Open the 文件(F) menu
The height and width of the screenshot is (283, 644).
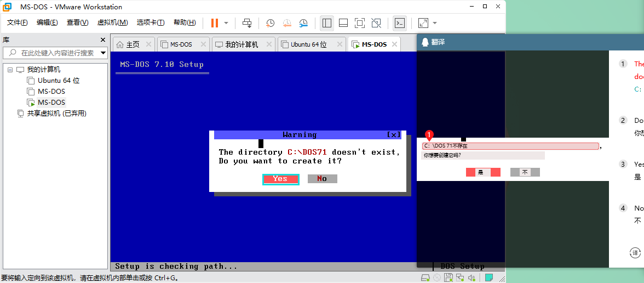click(18, 22)
